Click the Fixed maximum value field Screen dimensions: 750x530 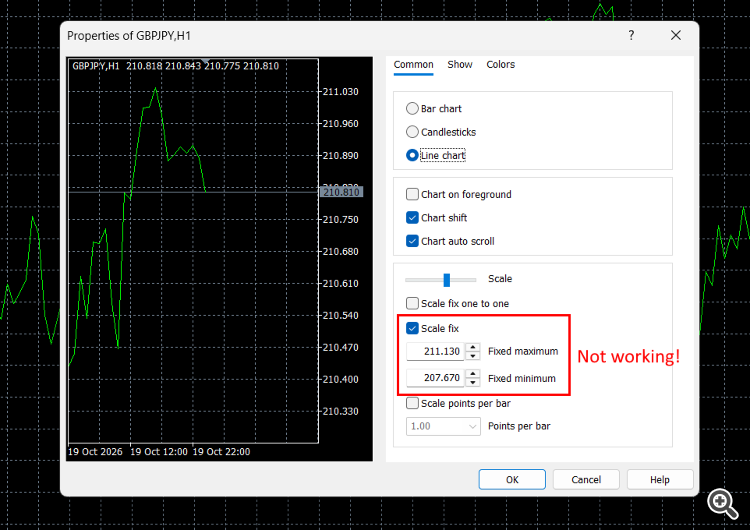point(435,351)
